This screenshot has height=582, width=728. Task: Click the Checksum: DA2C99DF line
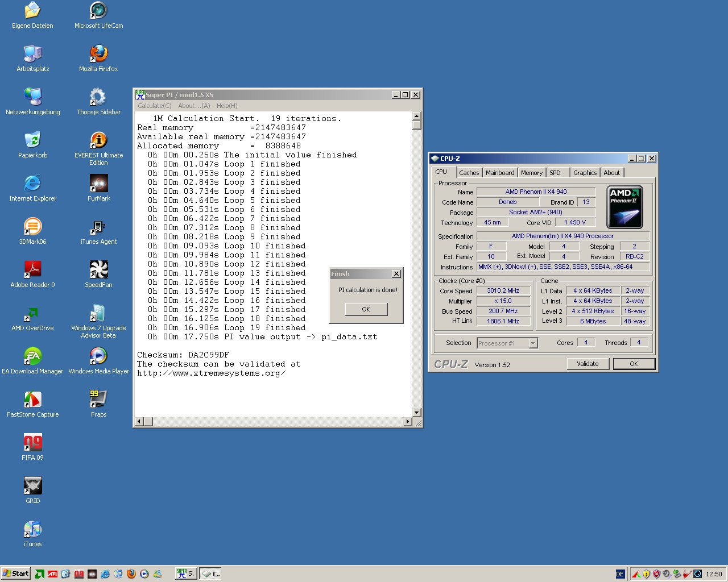[x=183, y=355]
